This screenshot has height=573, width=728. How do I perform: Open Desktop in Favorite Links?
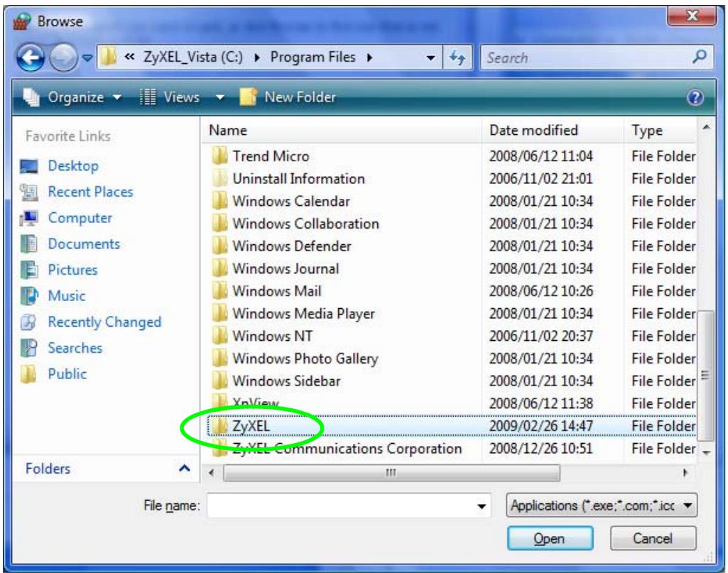click(72, 166)
